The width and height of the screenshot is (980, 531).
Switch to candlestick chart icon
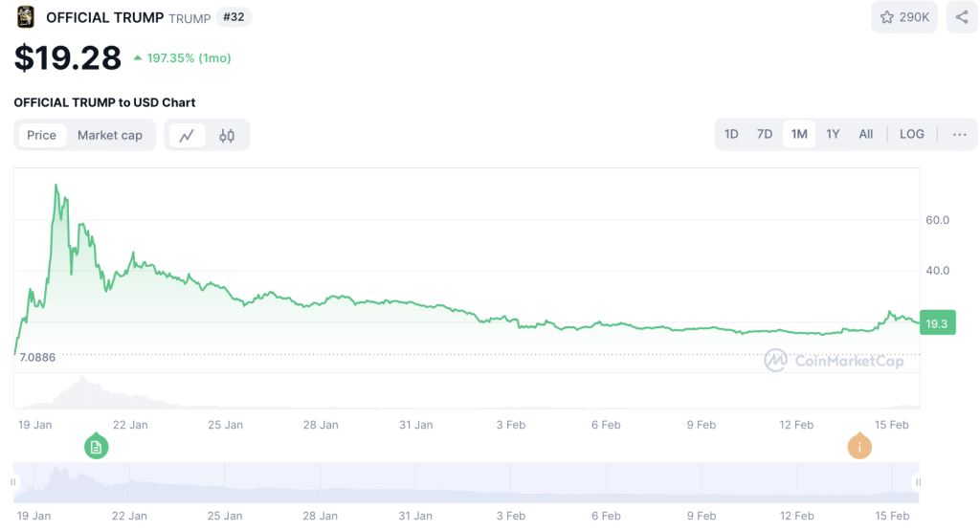click(x=227, y=136)
